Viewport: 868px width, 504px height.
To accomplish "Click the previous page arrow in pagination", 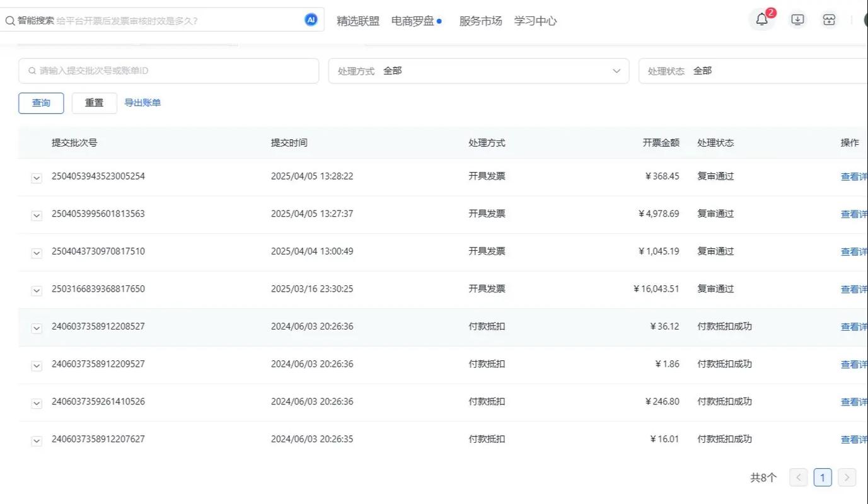I will tap(798, 477).
